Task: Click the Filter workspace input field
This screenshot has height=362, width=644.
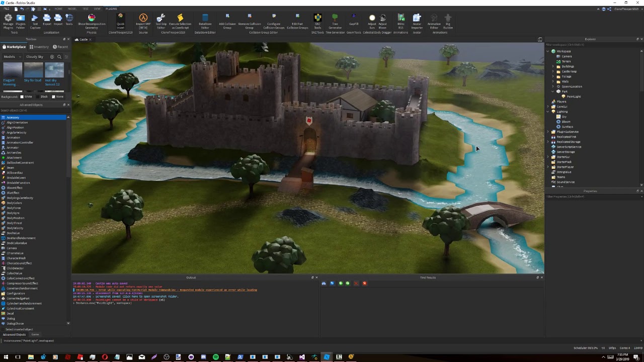Action: [x=593, y=45]
